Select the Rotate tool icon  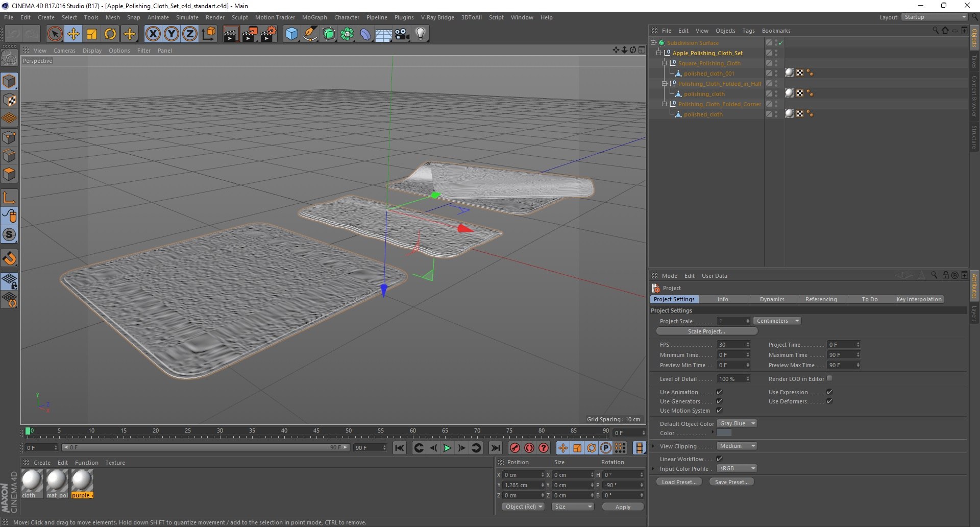110,34
